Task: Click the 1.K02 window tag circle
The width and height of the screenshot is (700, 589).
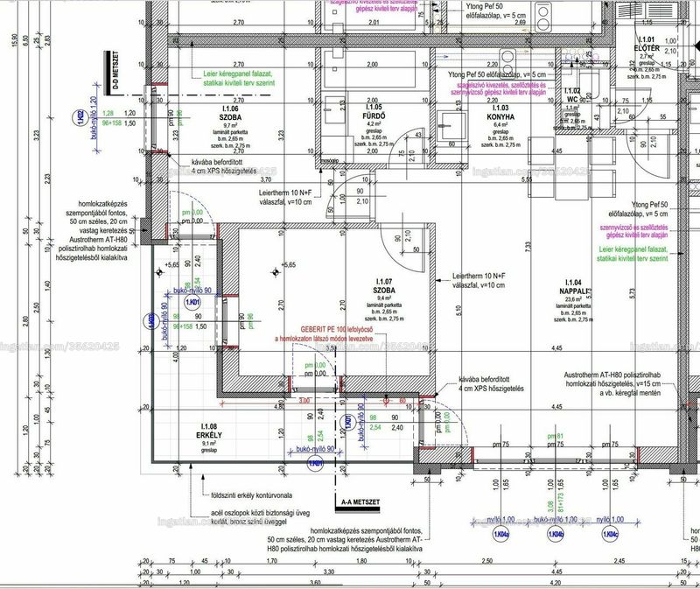Action: 79,117
